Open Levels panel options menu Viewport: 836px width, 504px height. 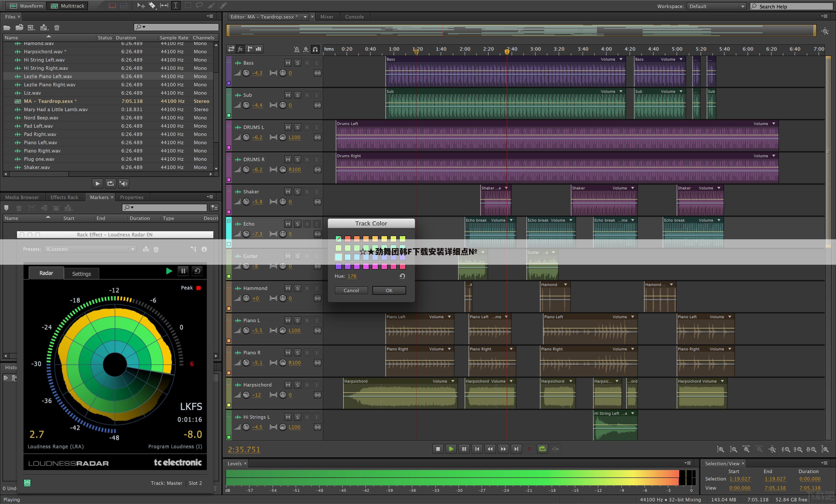688,463
